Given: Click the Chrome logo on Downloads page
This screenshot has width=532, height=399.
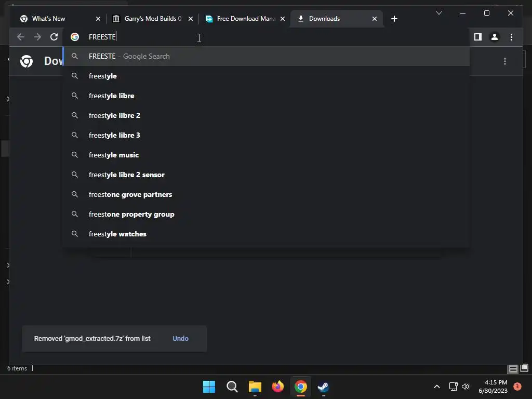Looking at the screenshot, I should pos(26,61).
